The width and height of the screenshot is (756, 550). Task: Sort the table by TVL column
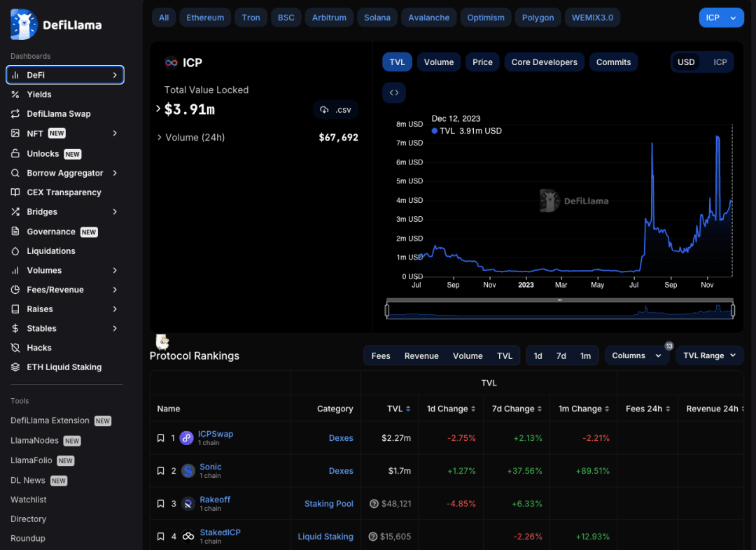[399, 409]
